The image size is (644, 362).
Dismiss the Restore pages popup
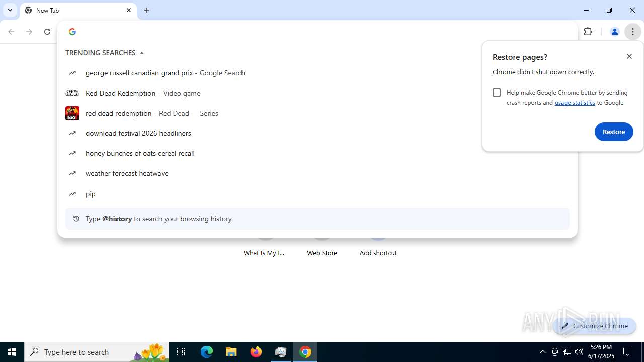click(629, 56)
